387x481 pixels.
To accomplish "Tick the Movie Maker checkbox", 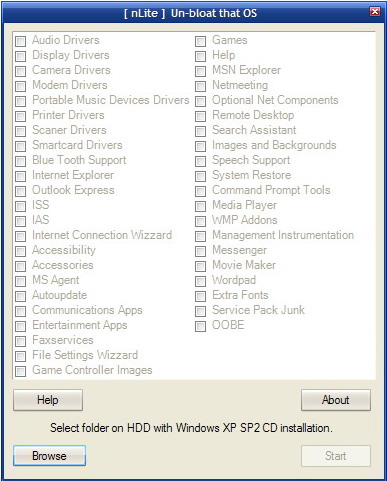I will (x=200, y=266).
